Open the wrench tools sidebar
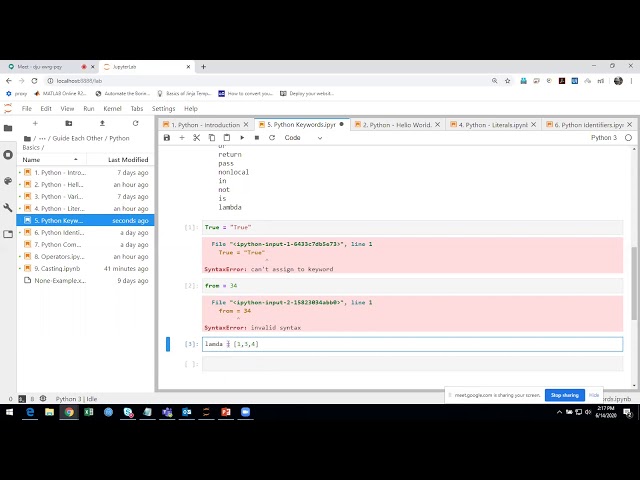Screen dimensions: 640x480 click(8, 207)
